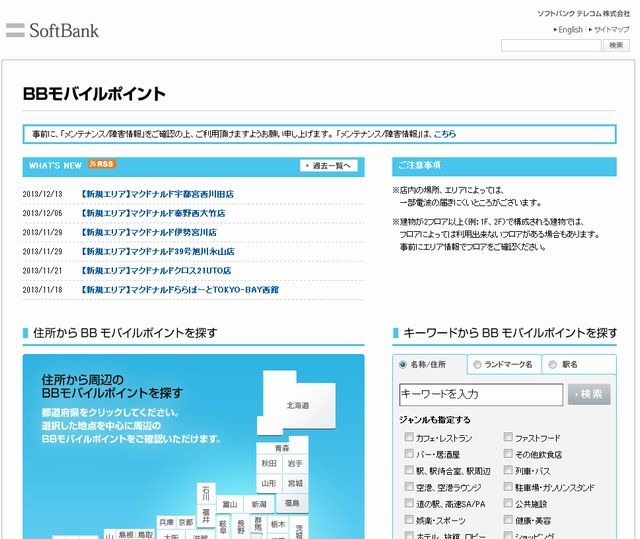Viewport: 640px width, 539px height.
Task: Check the 道の駅、高速SA/PA checkbox
Action: coord(409,503)
